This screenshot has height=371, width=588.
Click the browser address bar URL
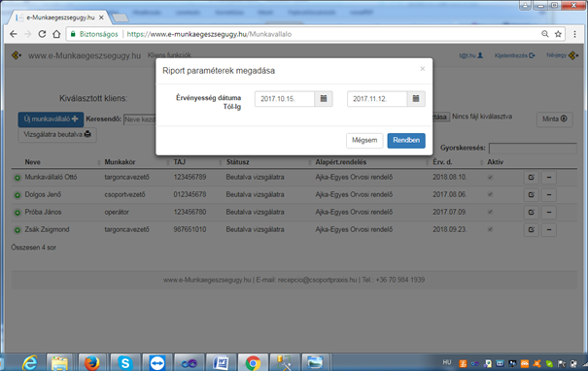point(209,34)
